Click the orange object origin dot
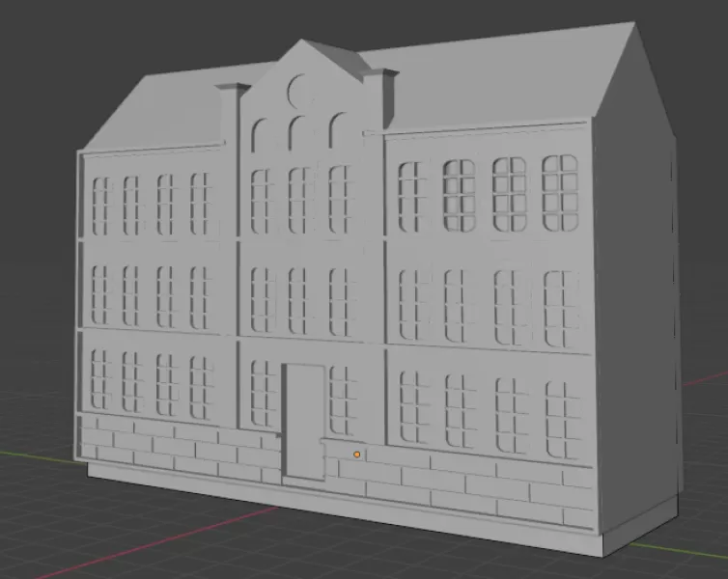The image size is (728, 579). tap(356, 455)
